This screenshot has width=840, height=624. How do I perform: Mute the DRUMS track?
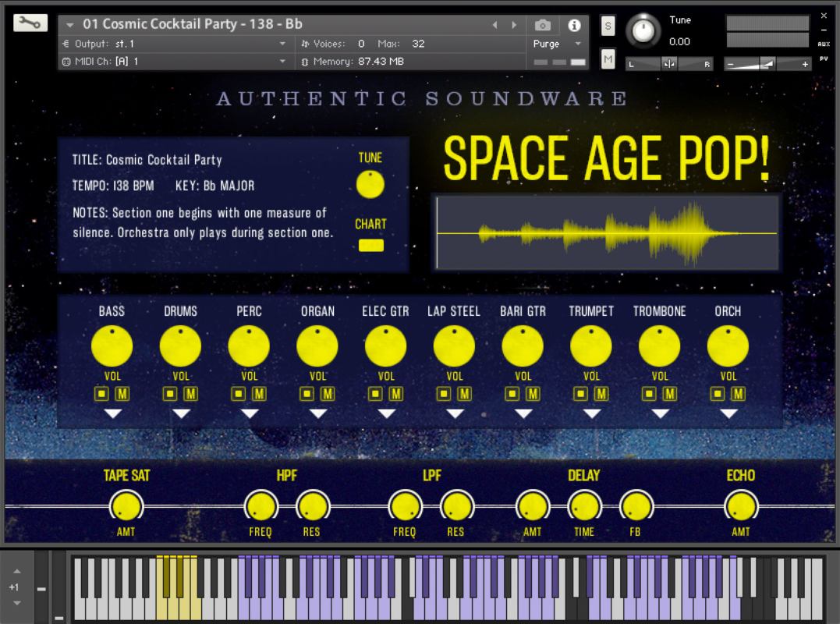tap(191, 394)
